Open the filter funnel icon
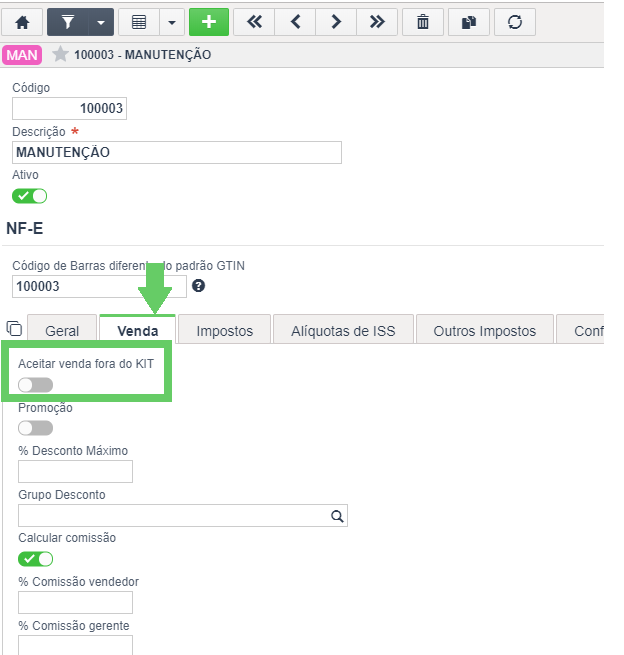Viewport: 624px width, 655px height. pyautogui.click(x=68, y=22)
